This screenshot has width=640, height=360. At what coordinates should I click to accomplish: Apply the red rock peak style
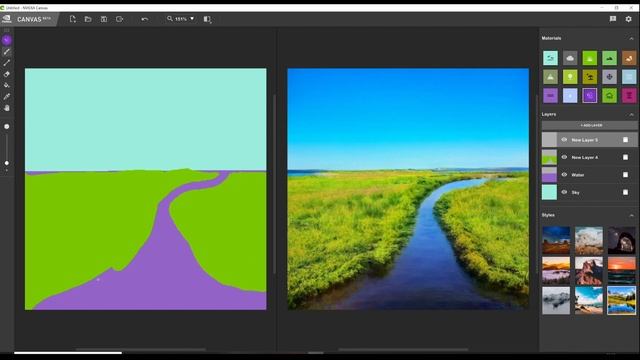click(589, 271)
